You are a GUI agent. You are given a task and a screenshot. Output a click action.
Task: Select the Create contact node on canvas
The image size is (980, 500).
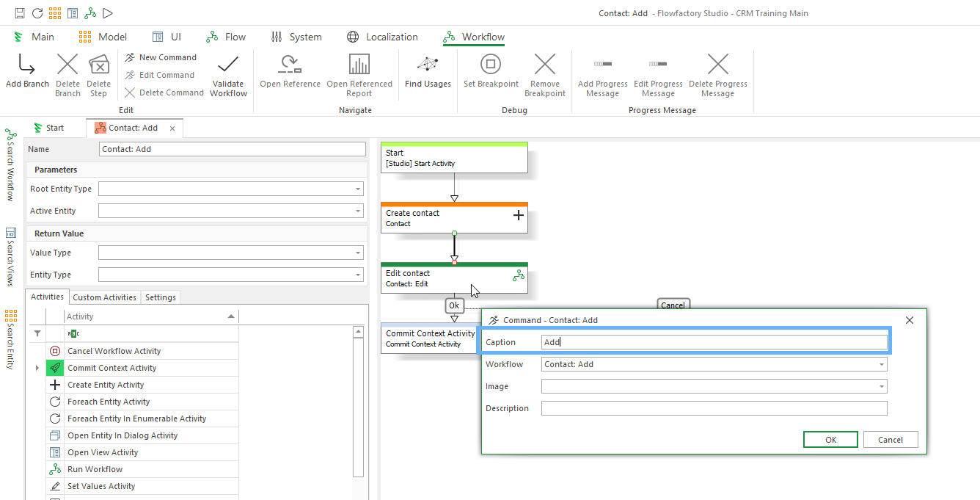(x=454, y=218)
